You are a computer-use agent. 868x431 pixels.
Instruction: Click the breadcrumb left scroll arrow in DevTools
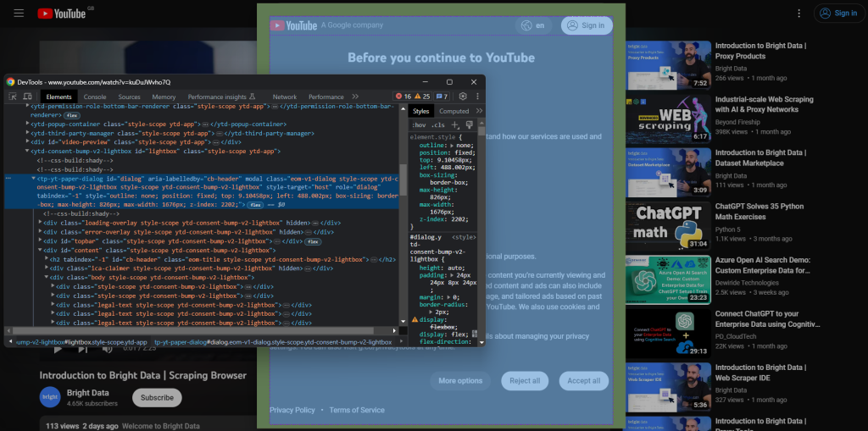click(10, 342)
